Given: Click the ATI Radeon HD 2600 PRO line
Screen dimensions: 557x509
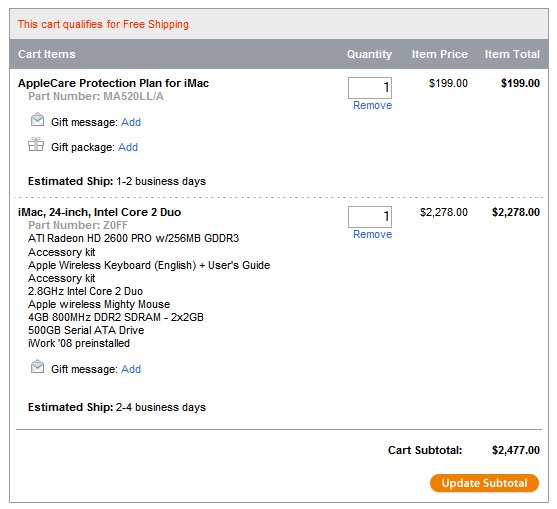Looking at the screenshot, I should (x=134, y=238).
